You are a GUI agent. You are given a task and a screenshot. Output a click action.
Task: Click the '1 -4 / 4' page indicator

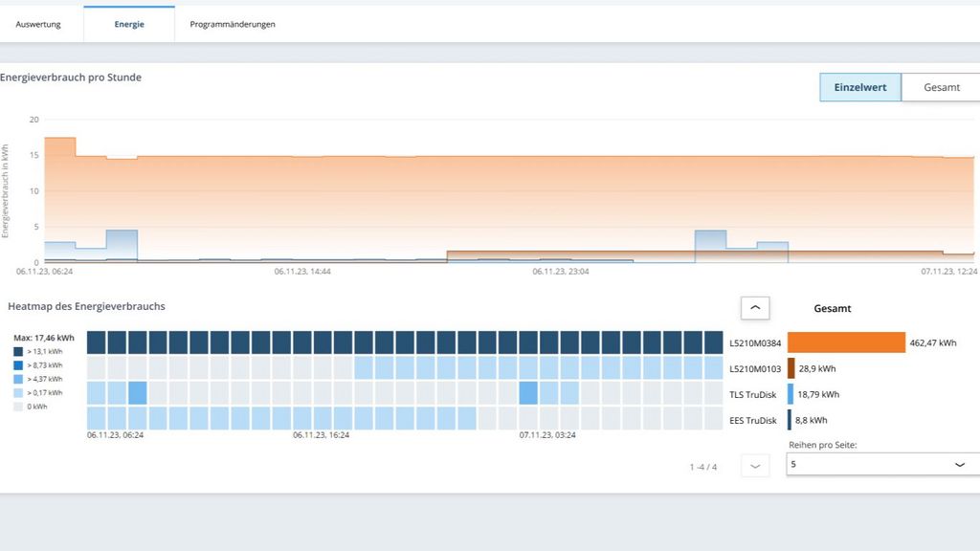pyautogui.click(x=702, y=467)
